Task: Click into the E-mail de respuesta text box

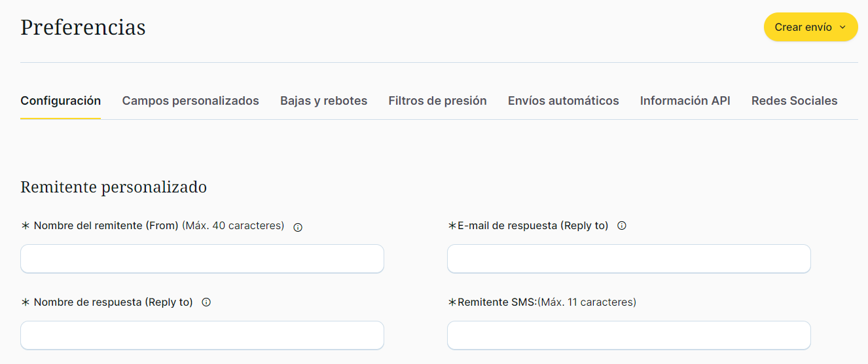Action: [x=628, y=259]
